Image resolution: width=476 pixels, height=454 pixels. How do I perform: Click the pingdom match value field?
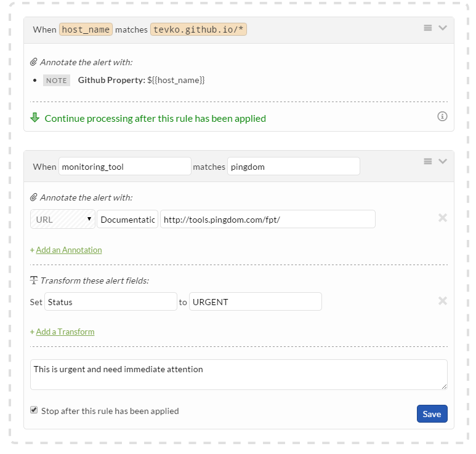click(293, 167)
